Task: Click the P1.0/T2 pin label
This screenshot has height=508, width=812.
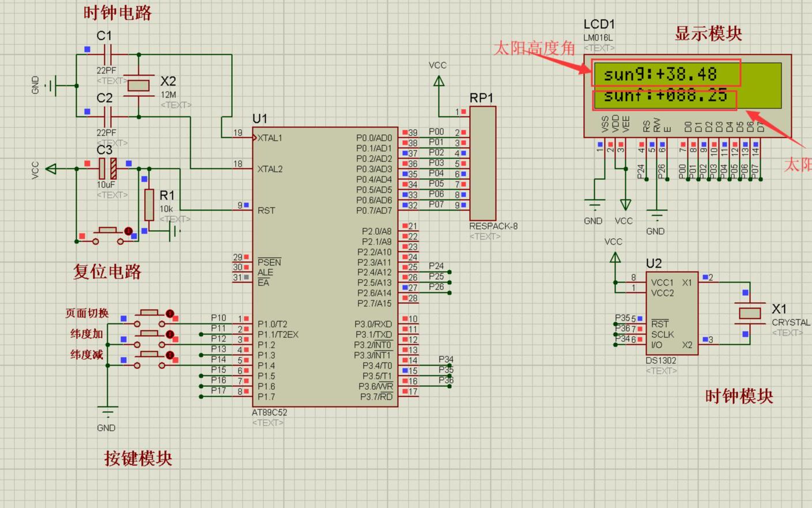Action: click(272, 324)
